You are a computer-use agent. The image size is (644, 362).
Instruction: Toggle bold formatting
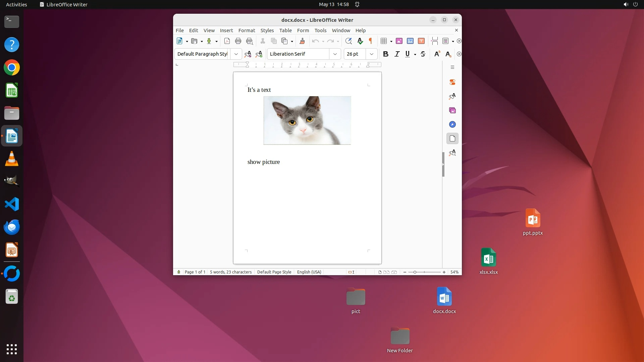click(386, 54)
